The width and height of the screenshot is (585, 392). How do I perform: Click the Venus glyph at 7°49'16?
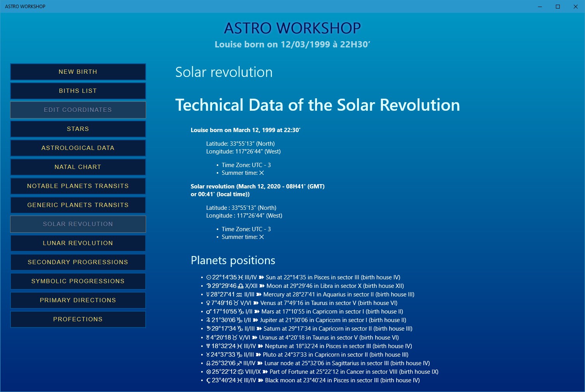point(208,303)
